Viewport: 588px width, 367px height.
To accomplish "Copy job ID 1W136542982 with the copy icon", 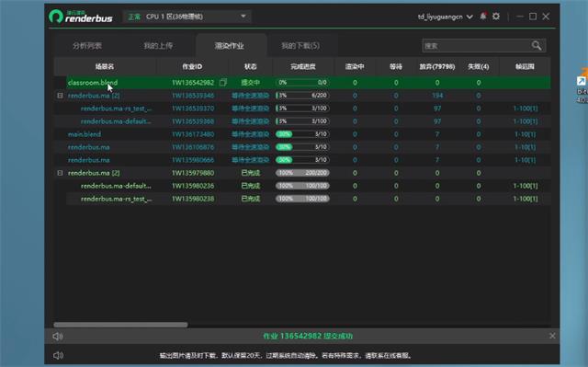I will pos(222,82).
